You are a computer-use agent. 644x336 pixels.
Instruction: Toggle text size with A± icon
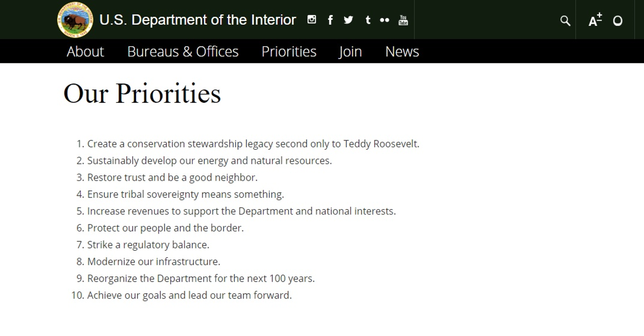point(595,20)
